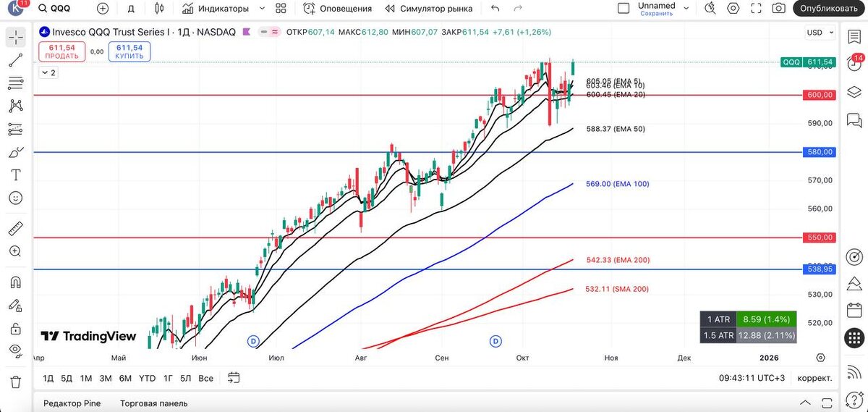
Task: Open chart settings hexagon icon
Action: (x=733, y=9)
